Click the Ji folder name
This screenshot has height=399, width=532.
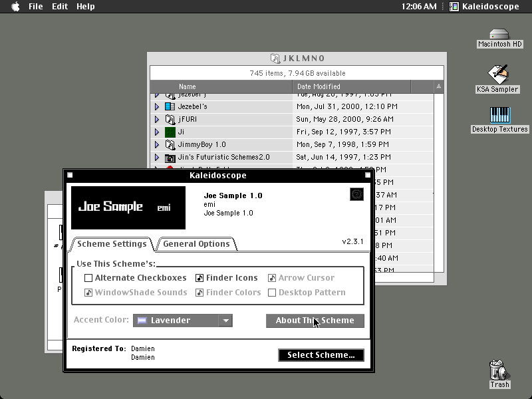[181, 132]
